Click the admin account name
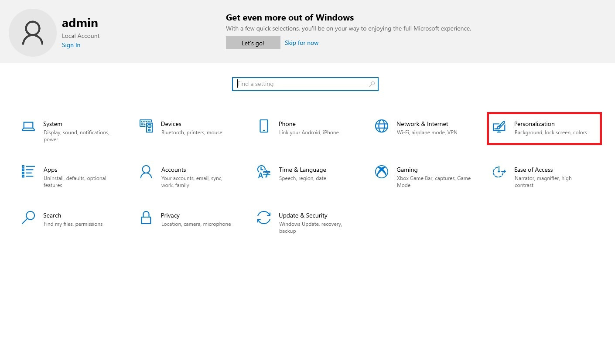This screenshot has width=615, height=364. 80,23
